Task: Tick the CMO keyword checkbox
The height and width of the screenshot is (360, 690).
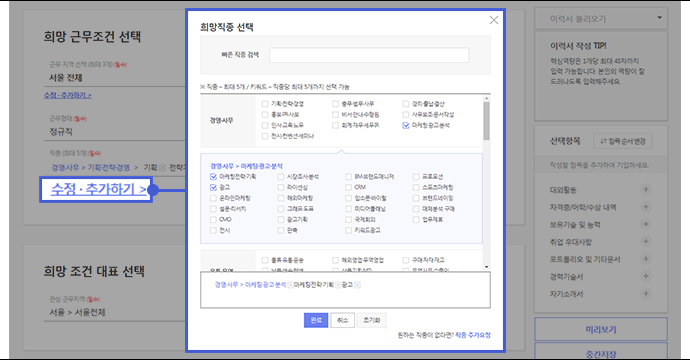Action: 213,219
